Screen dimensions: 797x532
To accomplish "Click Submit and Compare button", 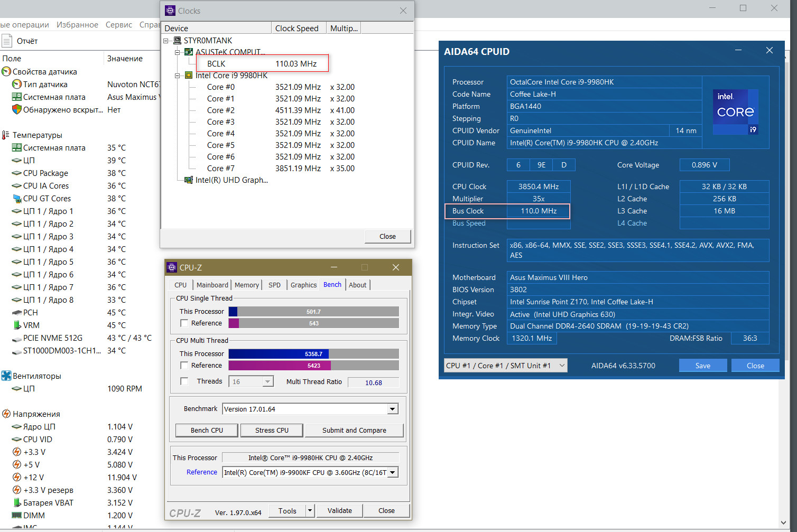I will click(354, 431).
